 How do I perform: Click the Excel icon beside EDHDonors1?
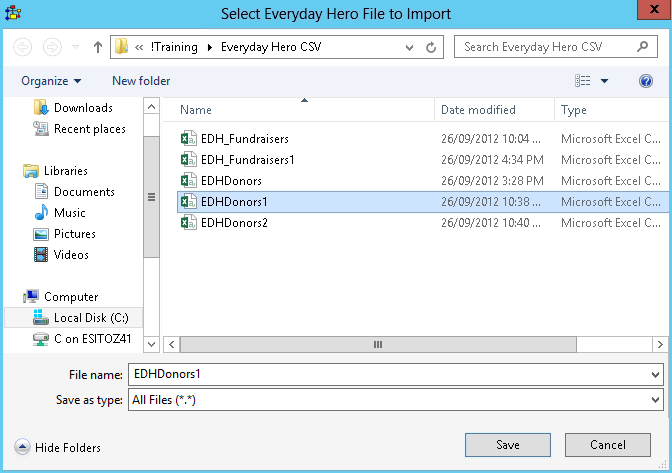click(189, 201)
